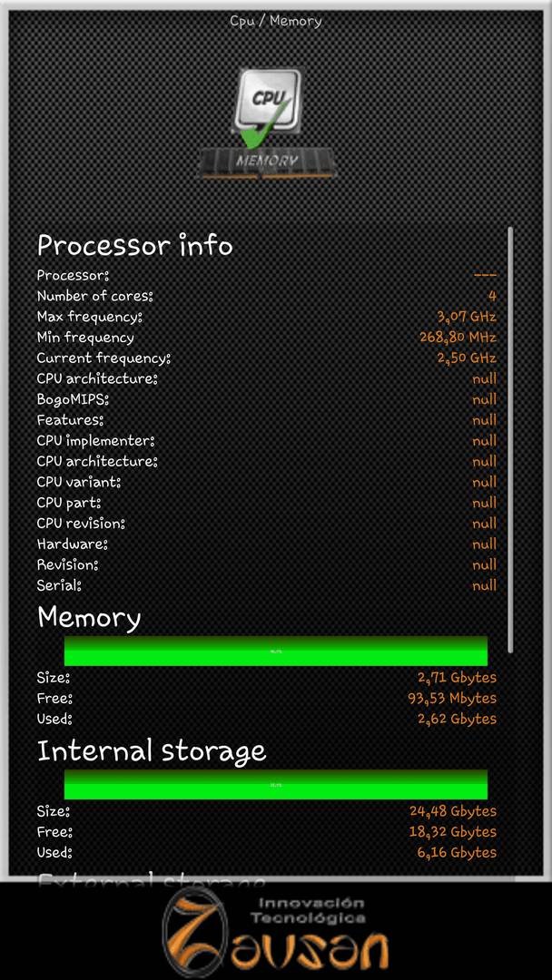Select the BogoMIPS row

(x=267, y=399)
